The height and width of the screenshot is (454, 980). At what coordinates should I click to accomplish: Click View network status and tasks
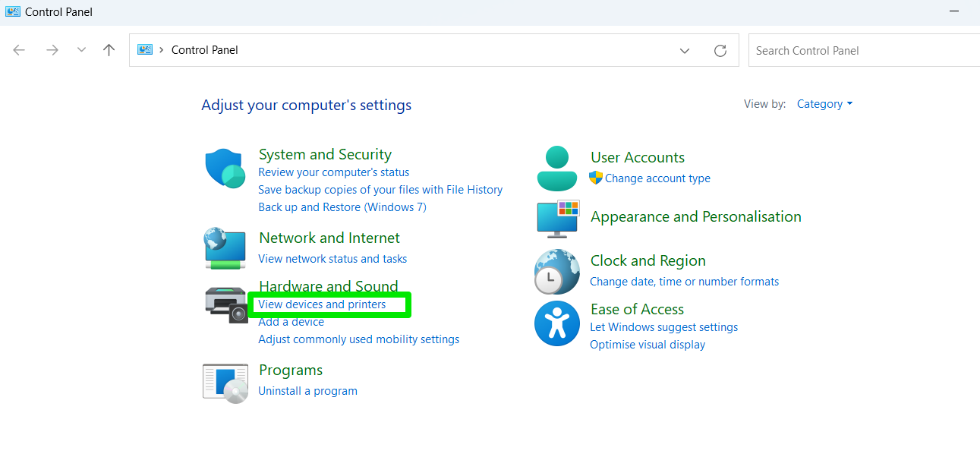click(332, 259)
